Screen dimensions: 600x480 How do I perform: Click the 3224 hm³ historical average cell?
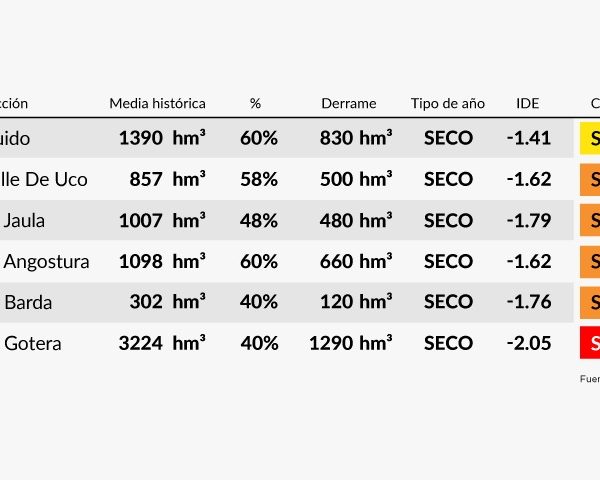point(162,343)
